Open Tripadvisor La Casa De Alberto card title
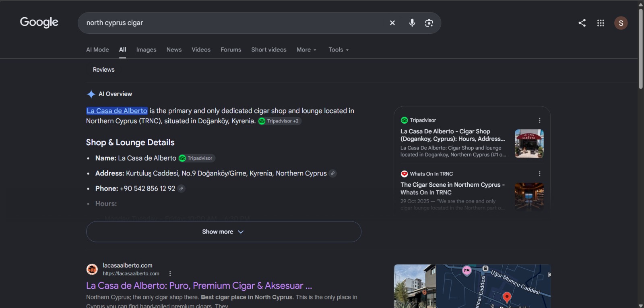The image size is (644, 308). tap(453, 135)
